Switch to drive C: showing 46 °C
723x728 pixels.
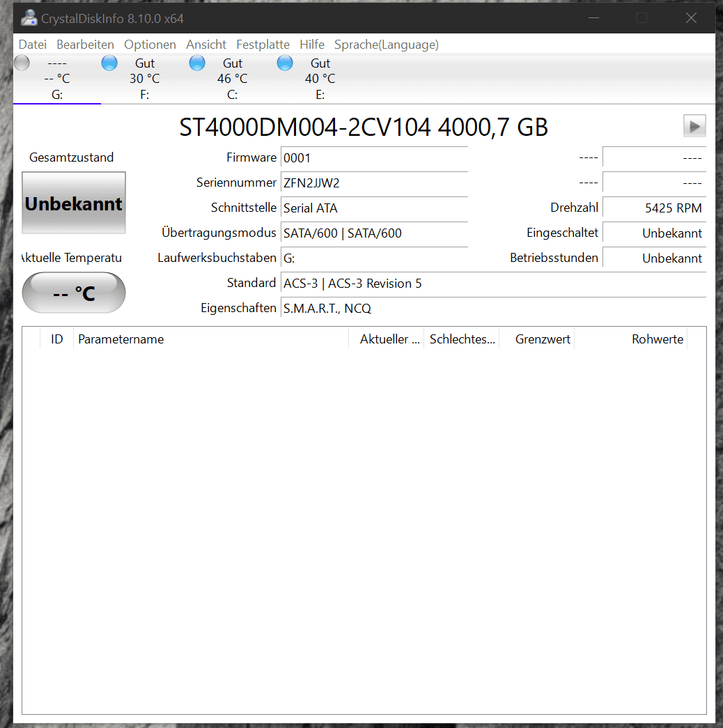232,79
